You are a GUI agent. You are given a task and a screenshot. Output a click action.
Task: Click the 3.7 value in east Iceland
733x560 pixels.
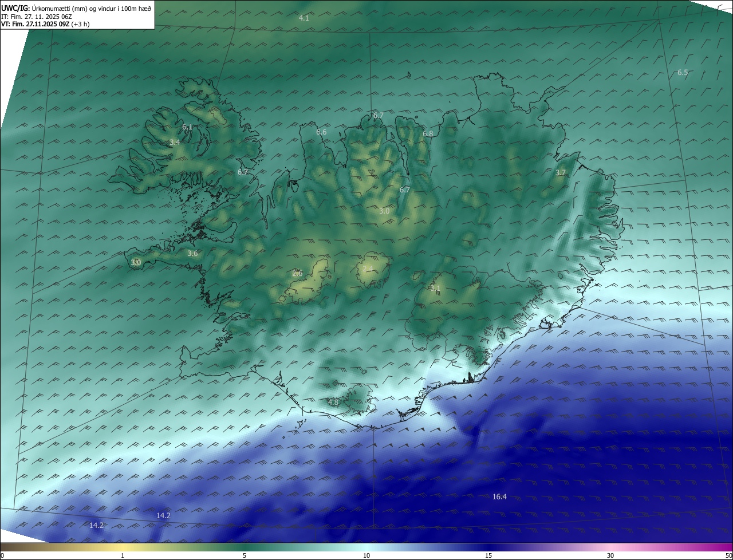point(561,173)
